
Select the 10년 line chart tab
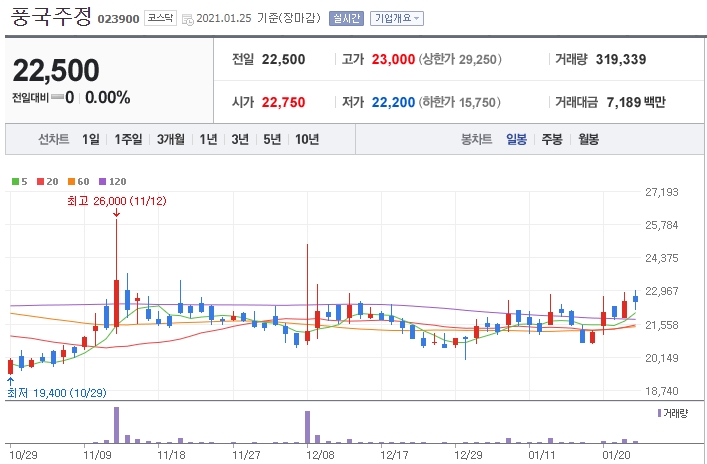307,139
